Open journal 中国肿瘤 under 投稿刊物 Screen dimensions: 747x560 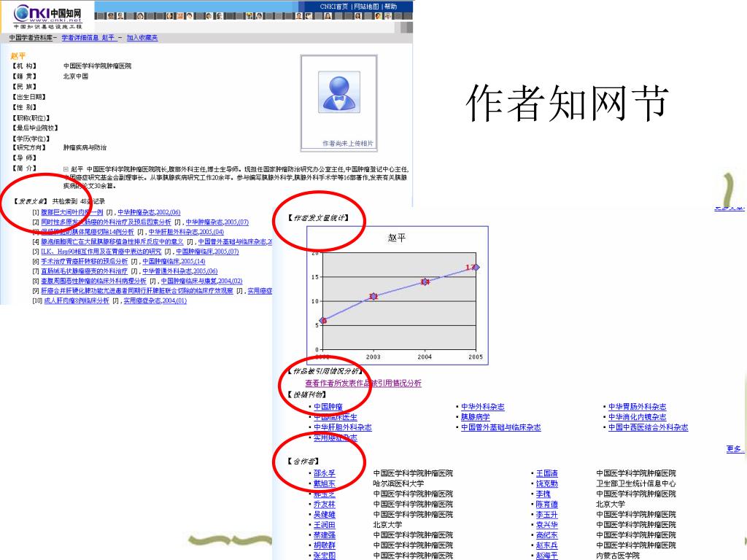[328, 407]
